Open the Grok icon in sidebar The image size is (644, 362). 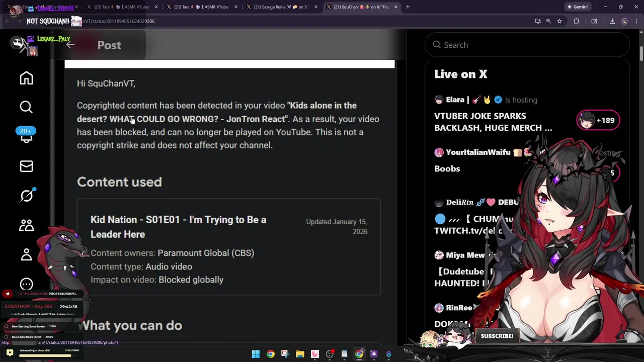click(x=26, y=196)
